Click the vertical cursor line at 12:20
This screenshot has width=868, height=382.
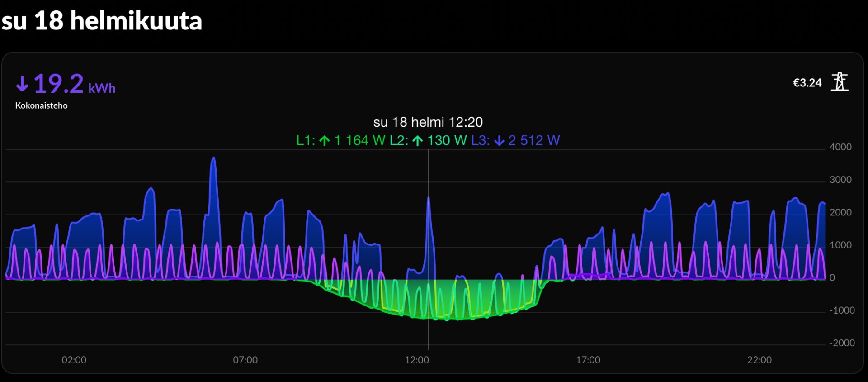pos(429,249)
